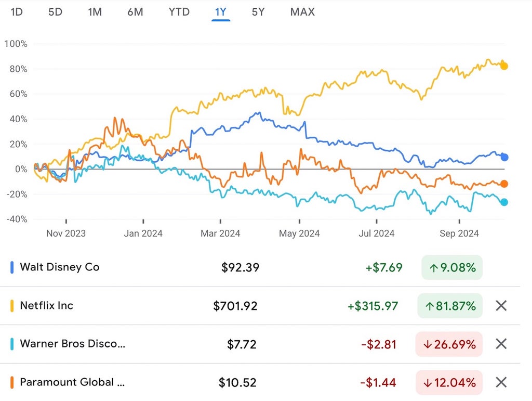532x401 pixels.
Task: Select the 1M time range
Action: pyautogui.click(x=95, y=12)
